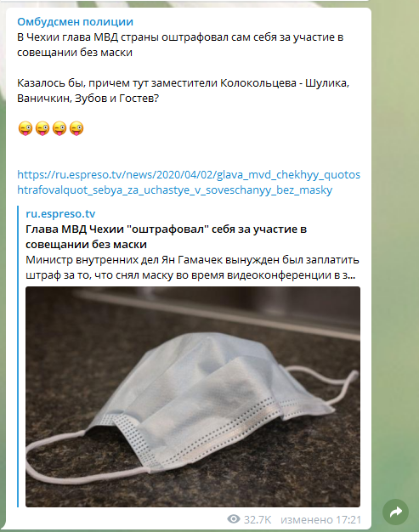Screen dimensions: 419x532
Task: Click the views eye icon
Action: (234, 518)
